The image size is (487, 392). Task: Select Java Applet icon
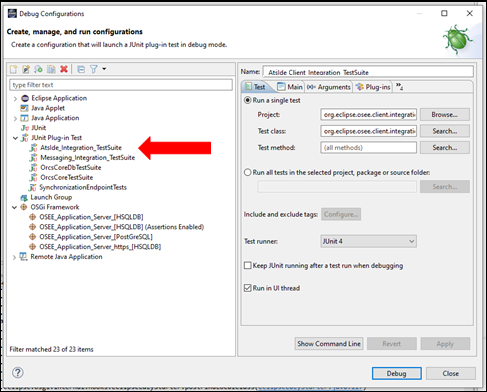pyautogui.click(x=24, y=108)
